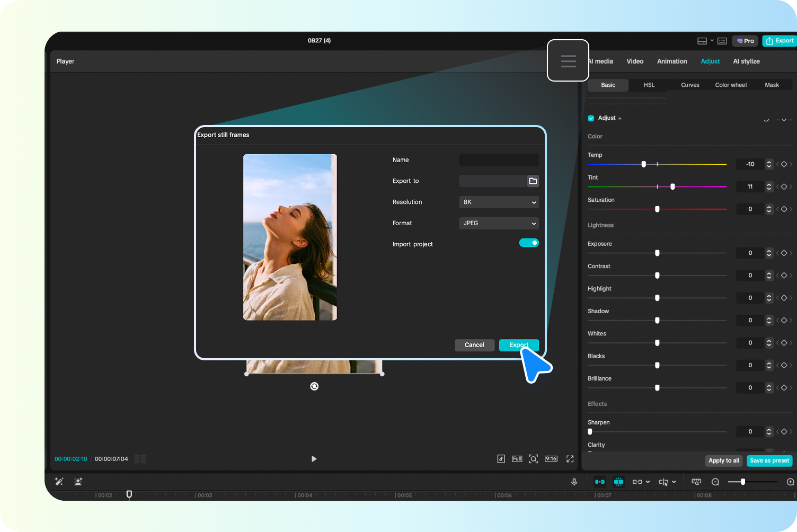The image size is (797, 532).
Task: Click the Temp value stepper
Action: point(769,164)
